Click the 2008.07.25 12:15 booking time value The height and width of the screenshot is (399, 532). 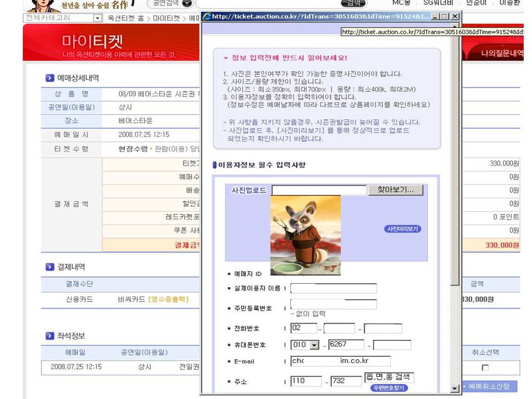144,134
